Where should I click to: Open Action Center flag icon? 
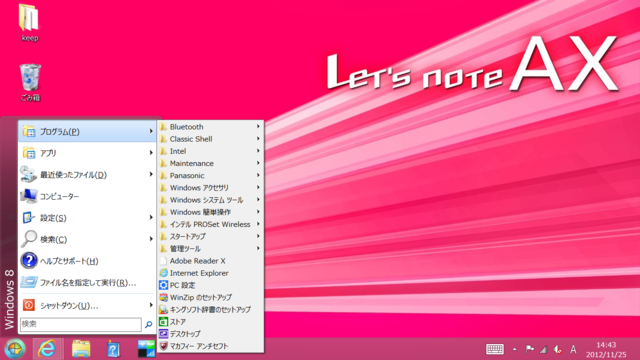pos(529,349)
